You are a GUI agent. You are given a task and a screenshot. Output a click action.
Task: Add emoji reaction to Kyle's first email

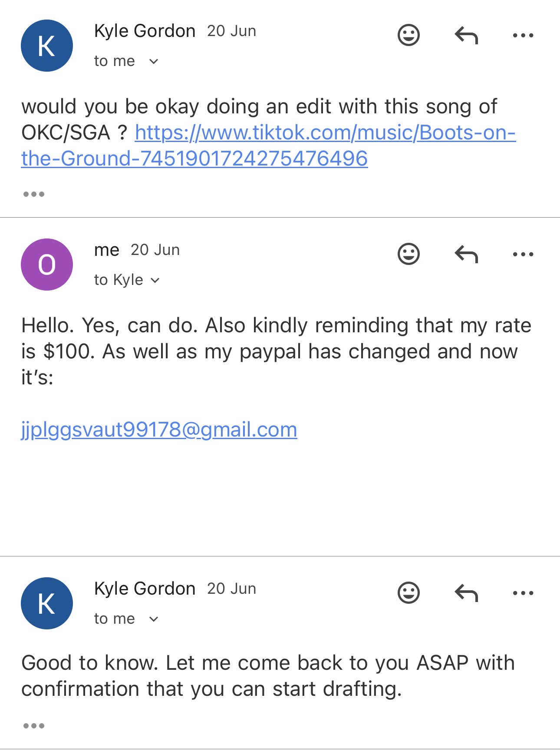click(x=408, y=35)
